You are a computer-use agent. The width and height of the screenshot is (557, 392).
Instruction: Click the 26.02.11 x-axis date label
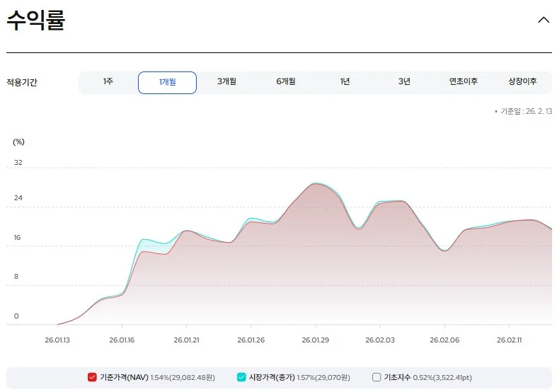(509, 340)
